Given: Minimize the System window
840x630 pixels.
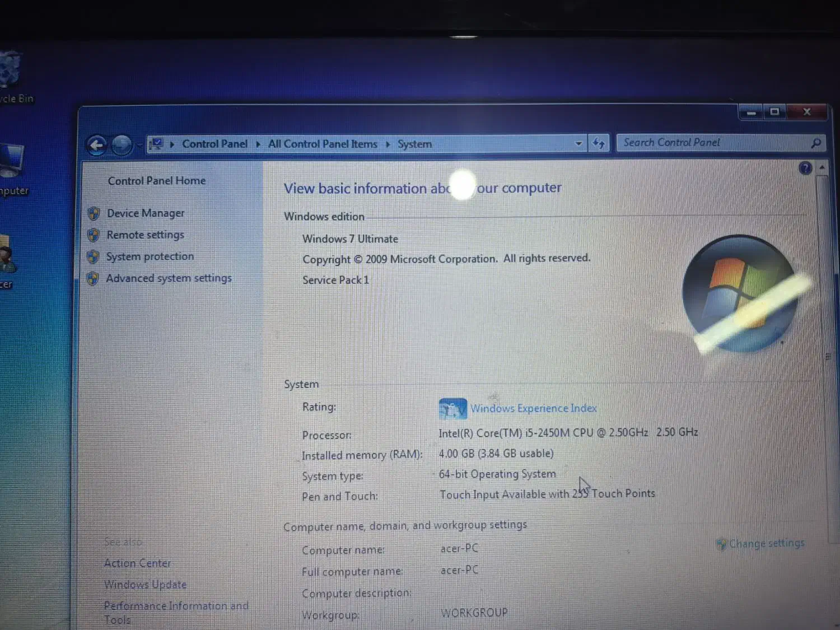Looking at the screenshot, I should point(751,113).
